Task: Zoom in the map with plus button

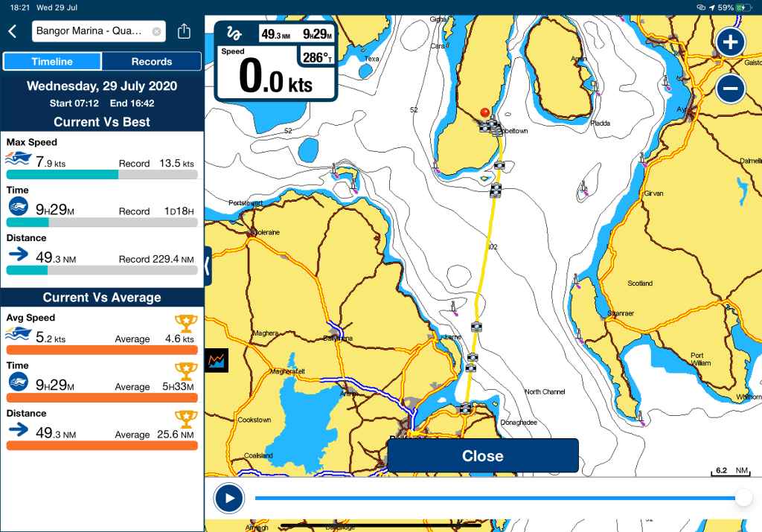Action: click(731, 42)
